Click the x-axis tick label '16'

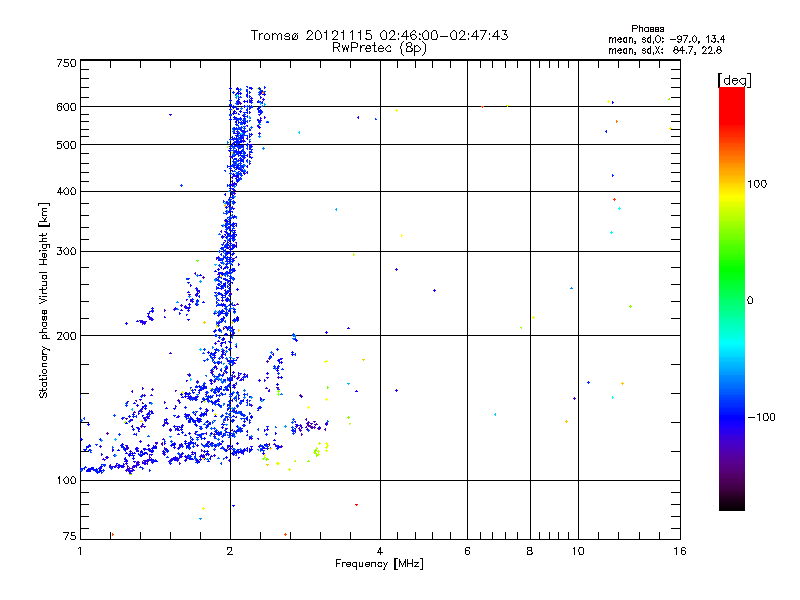[680, 551]
